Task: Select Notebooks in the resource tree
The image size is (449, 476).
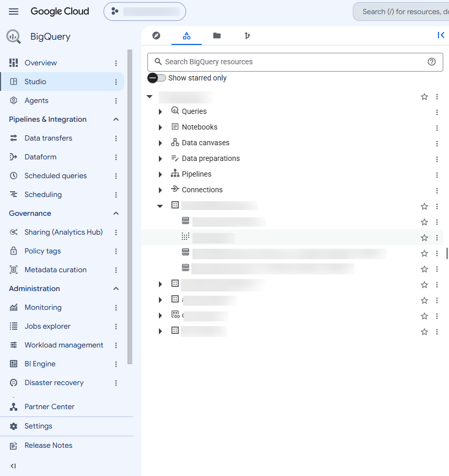Action: click(x=200, y=127)
